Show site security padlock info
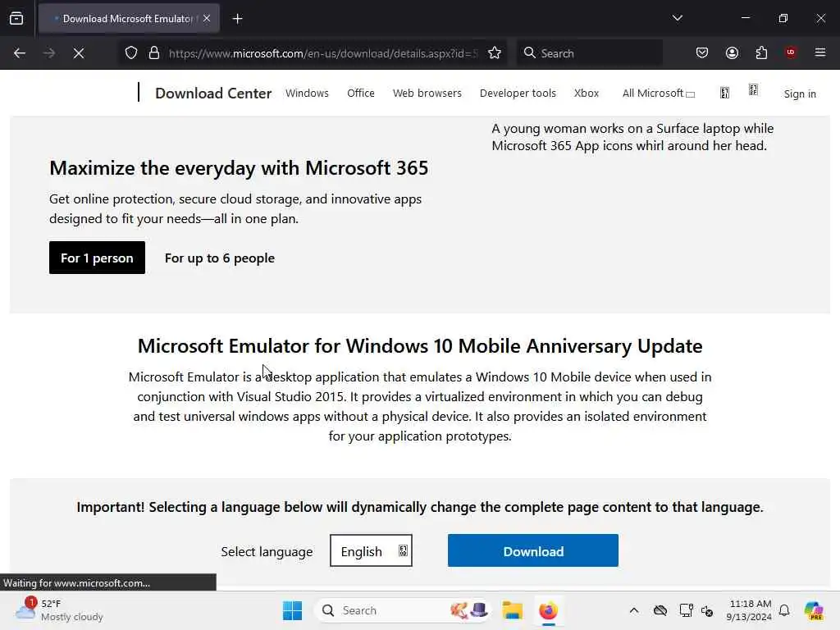This screenshot has height=630, width=840. tap(154, 53)
